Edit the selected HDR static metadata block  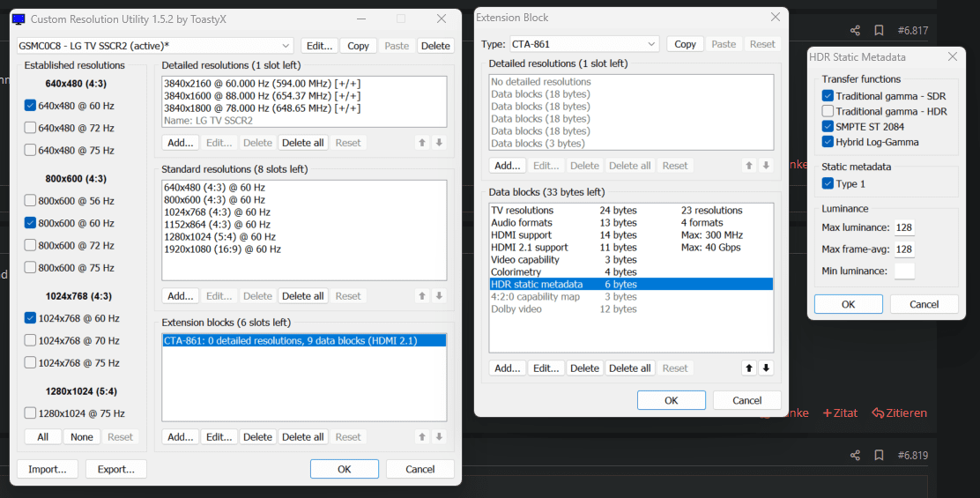[546, 368]
